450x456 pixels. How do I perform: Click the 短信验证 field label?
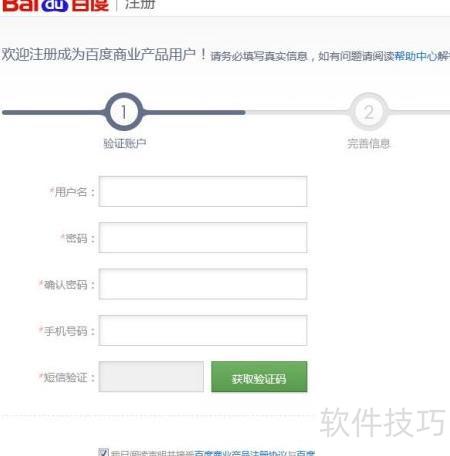point(66,377)
